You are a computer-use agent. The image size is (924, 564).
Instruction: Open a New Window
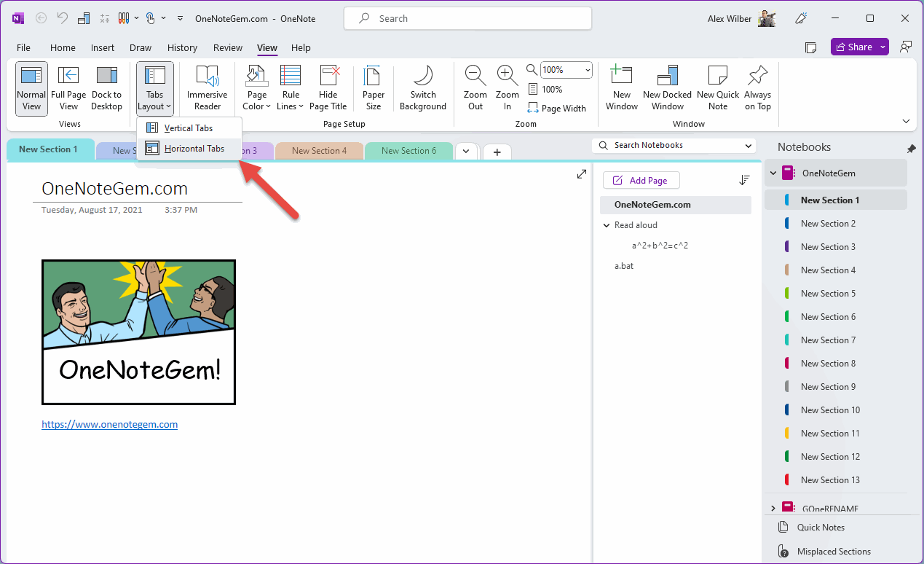coord(622,88)
